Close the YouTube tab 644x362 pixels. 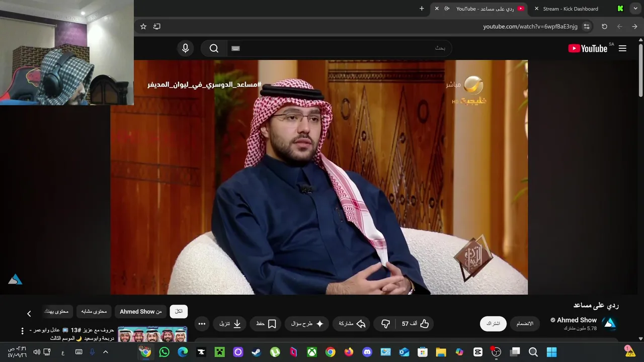437,9
